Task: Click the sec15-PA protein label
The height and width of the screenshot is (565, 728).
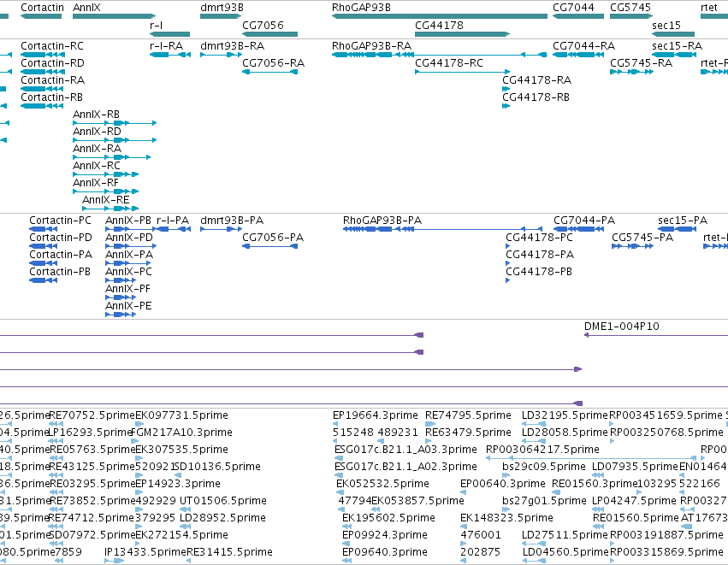Action: click(683, 221)
